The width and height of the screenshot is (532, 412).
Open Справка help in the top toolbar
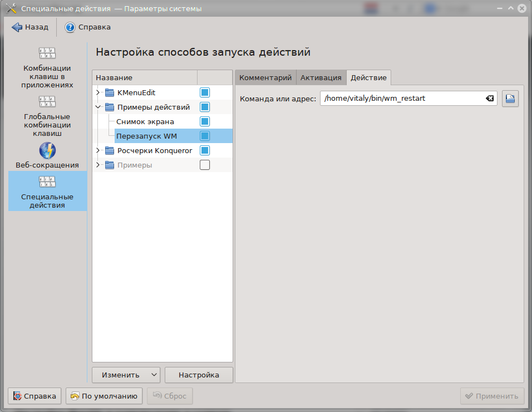click(88, 27)
